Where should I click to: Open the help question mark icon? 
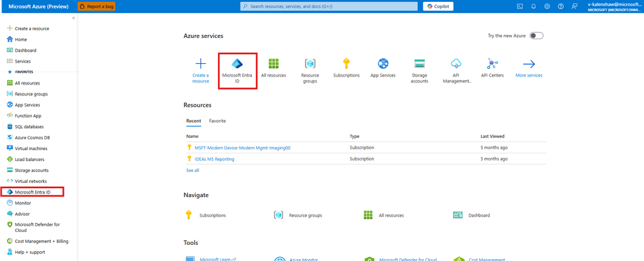coord(561,6)
